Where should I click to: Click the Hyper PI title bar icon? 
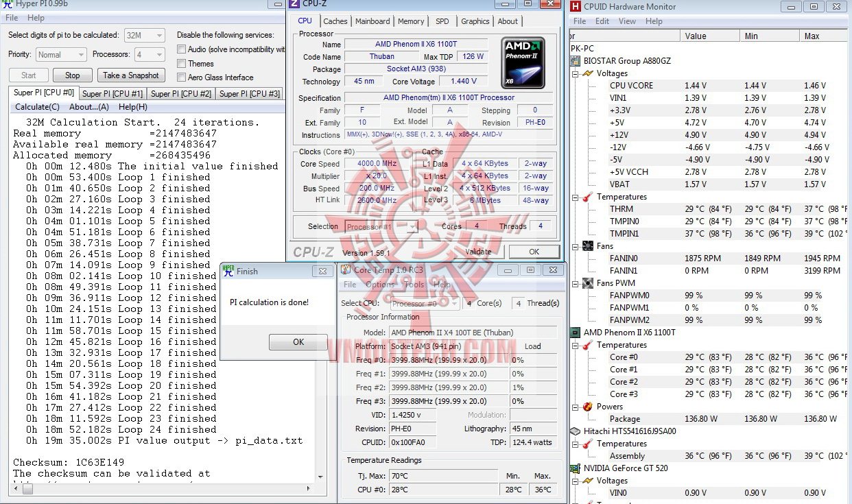[x=8, y=4]
